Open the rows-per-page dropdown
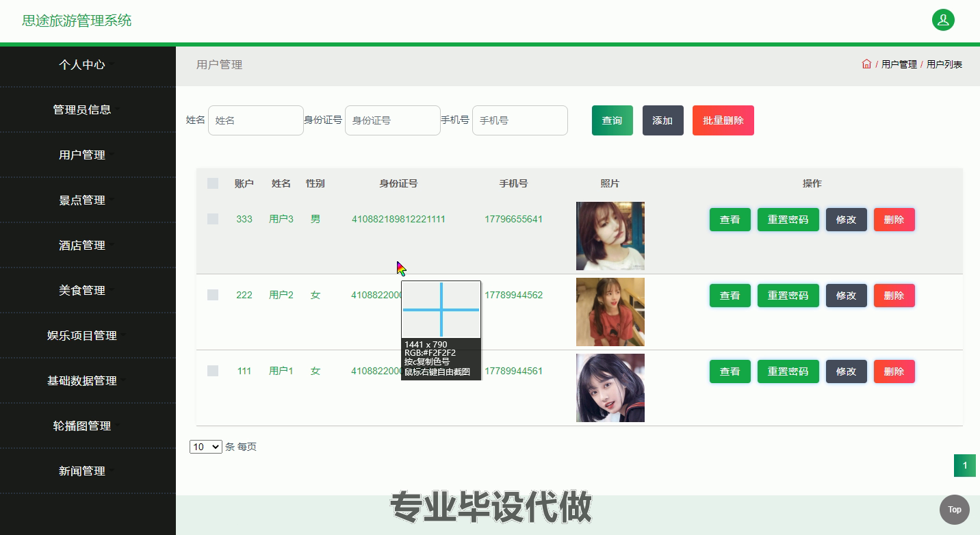The height and width of the screenshot is (535, 980). [206, 447]
